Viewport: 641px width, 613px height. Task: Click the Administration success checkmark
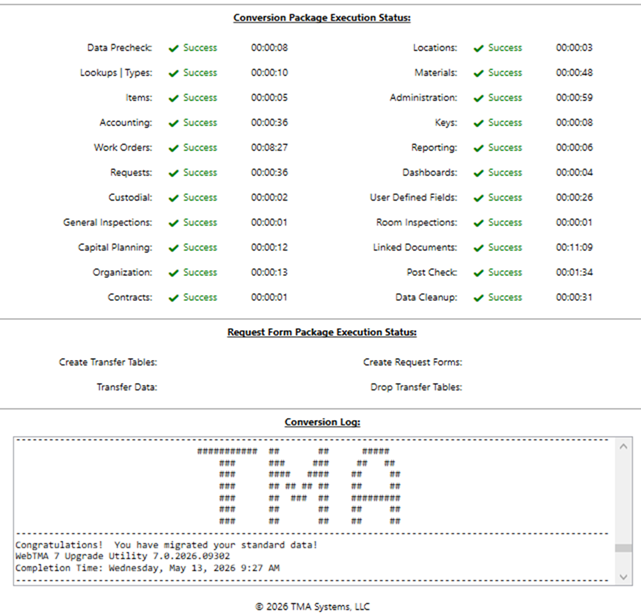(479, 98)
